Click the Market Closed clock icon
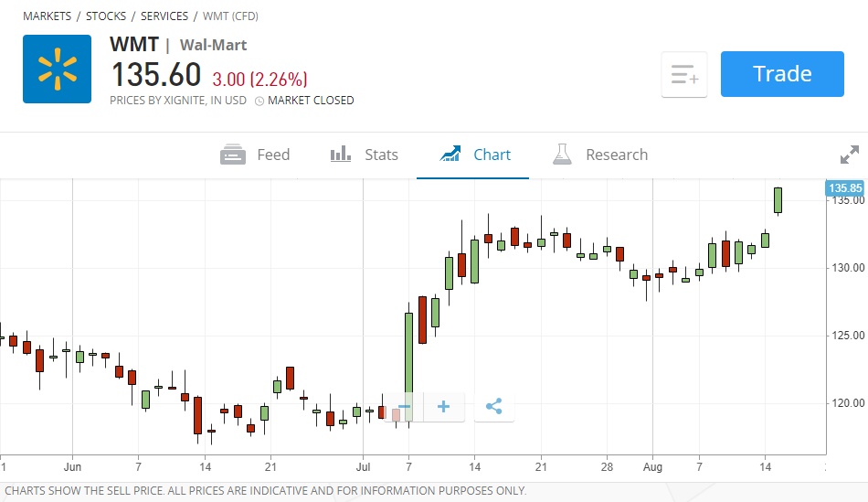 coord(259,101)
